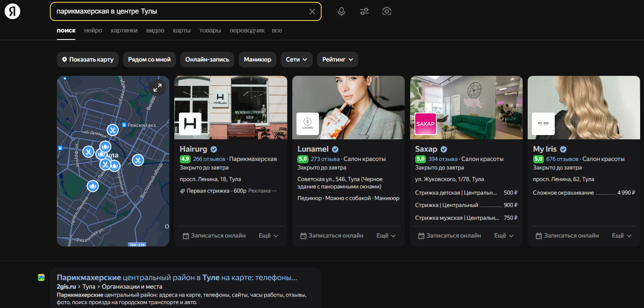Expand Ещё options on the My Iris card
Image resolution: width=644 pixels, height=308 pixels.
pos(622,236)
